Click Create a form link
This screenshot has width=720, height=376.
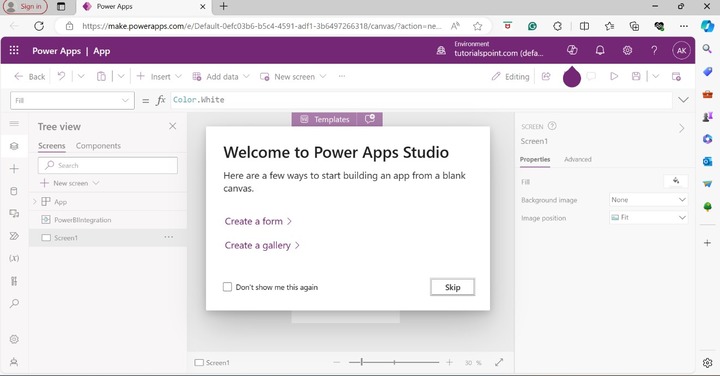click(258, 221)
